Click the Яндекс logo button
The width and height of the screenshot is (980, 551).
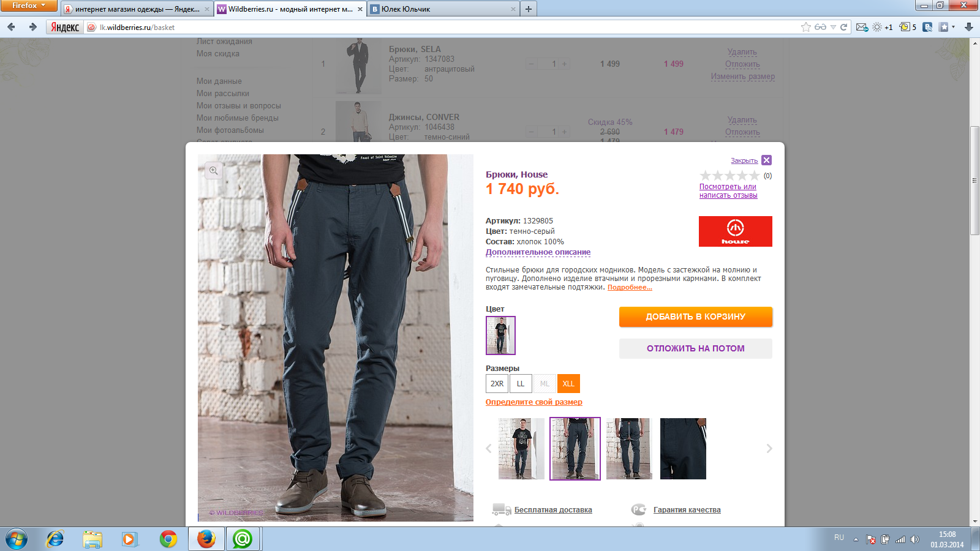(x=65, y=27)
